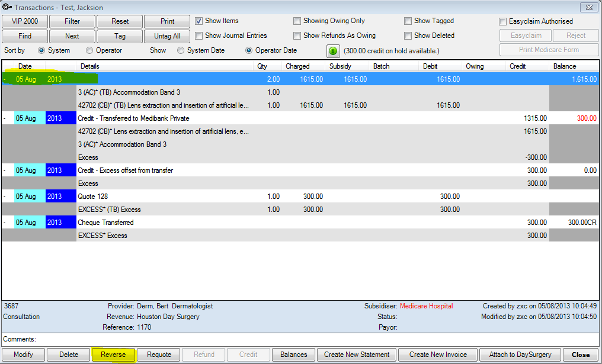The image size is (602, 364).
Task: Click Create New Invoice
Action: [x=438, y=355]
